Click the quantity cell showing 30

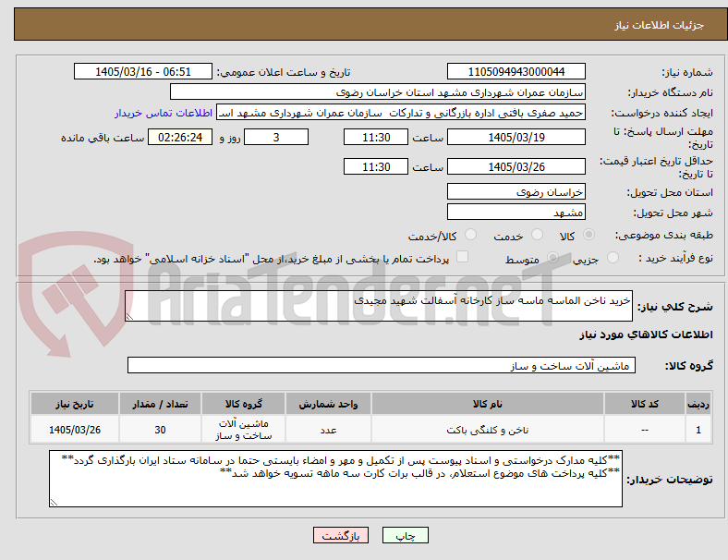tap(160, 430)
